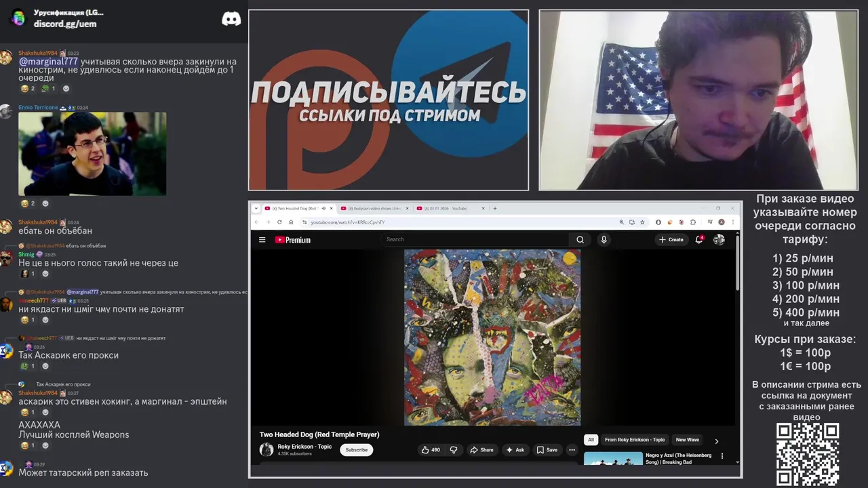Open options for Negro y Azul suggested video
This screenshot has width=868, height=488.
click(722, 456)
